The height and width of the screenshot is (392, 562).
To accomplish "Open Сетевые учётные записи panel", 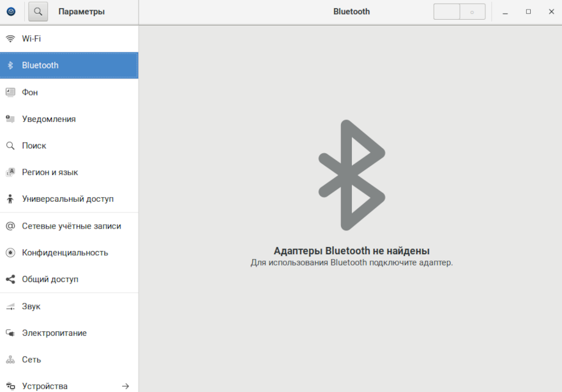I will coord(71,226).
